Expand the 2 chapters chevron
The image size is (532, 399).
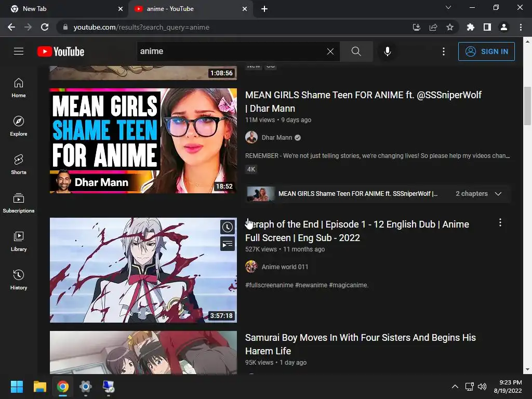pyautogui.click(x=498, y=194)
